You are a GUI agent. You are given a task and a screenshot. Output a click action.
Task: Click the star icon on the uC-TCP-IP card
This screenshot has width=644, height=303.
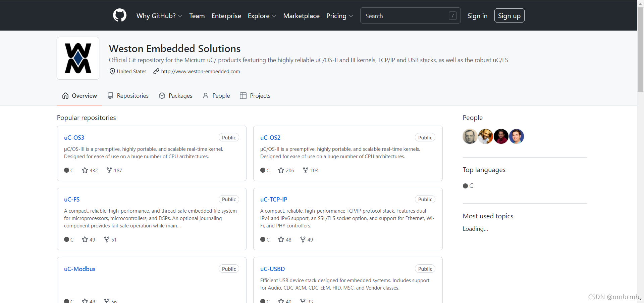point(281,240)
